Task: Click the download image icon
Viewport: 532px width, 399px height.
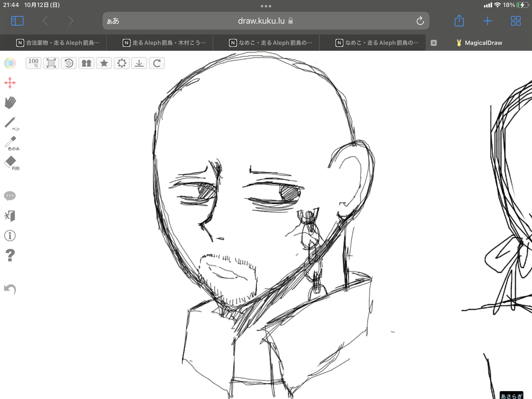Action: 139,63
